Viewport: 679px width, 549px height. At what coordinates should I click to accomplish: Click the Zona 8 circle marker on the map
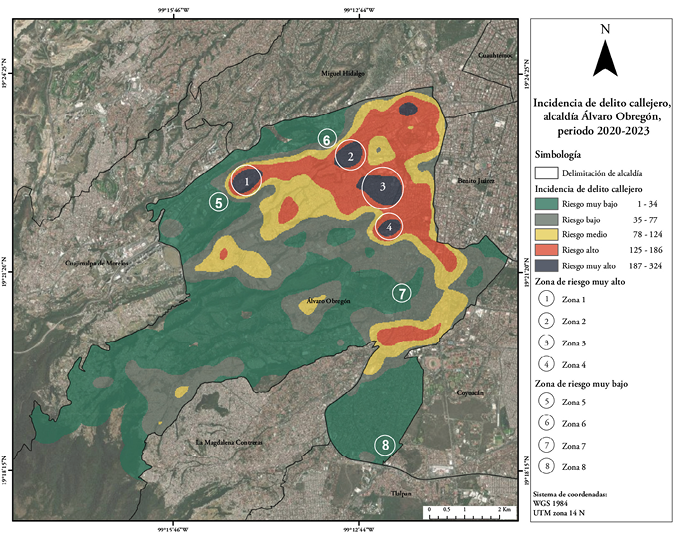pyautogui.click(x=386, y=445)
